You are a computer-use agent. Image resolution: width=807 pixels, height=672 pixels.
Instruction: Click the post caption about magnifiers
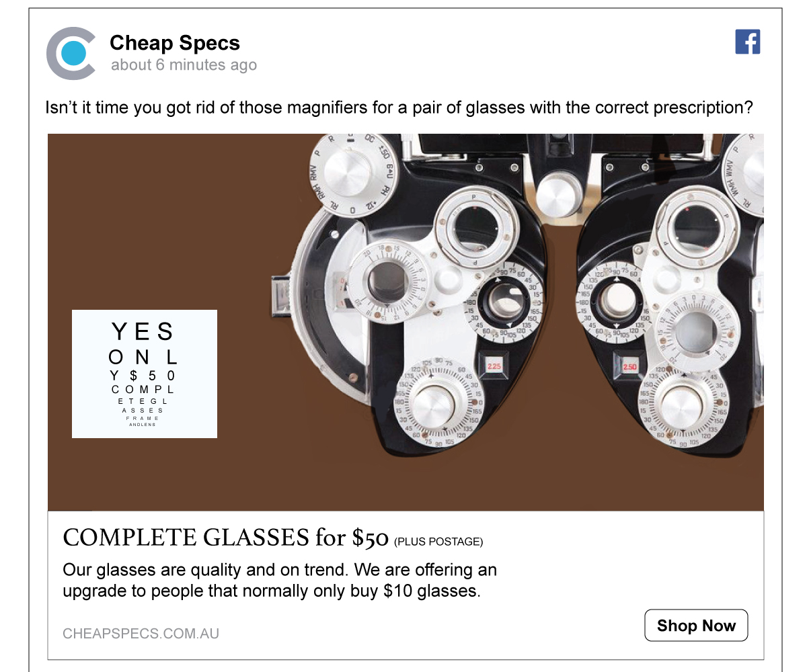click(x=398, y=108)
